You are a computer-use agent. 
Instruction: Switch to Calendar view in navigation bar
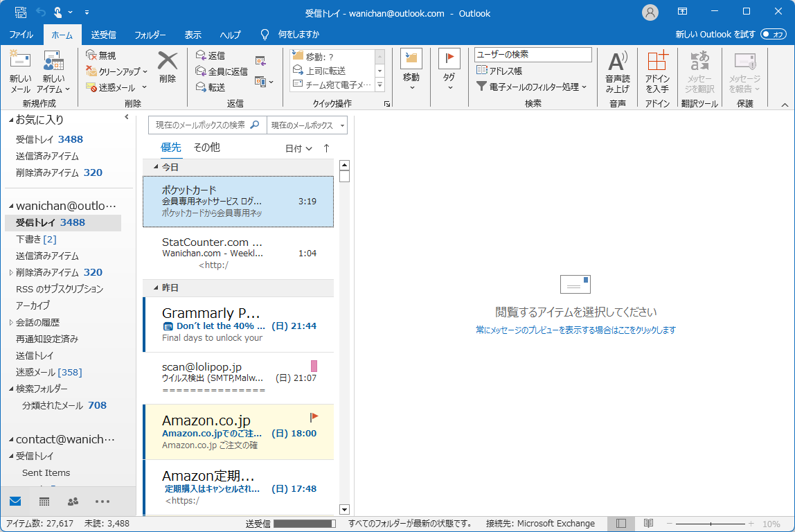coord(44,502)
